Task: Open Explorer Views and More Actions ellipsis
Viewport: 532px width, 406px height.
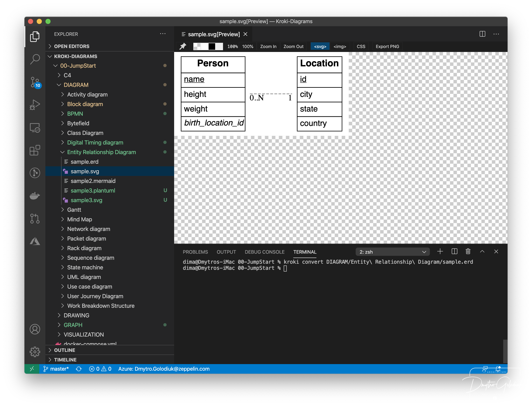Action: [163, 34]
